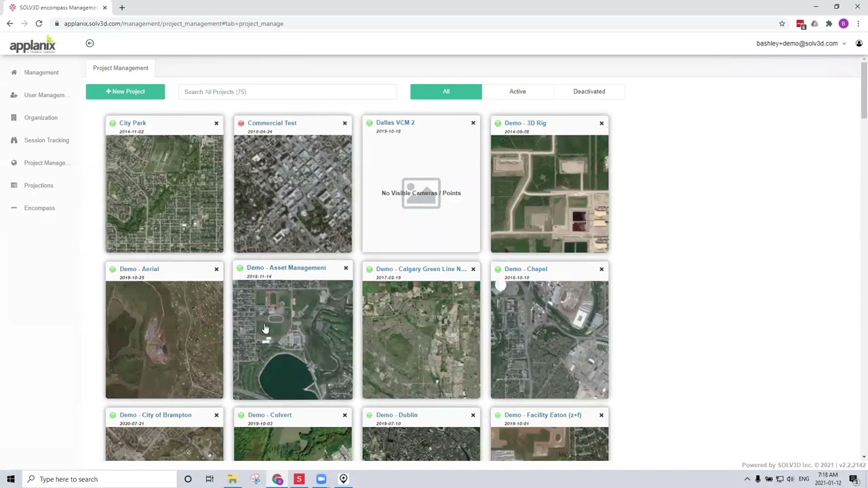Open Chrome from the taskbar
The height and width of the screenshot is (488, 868).
pos(277,479)
